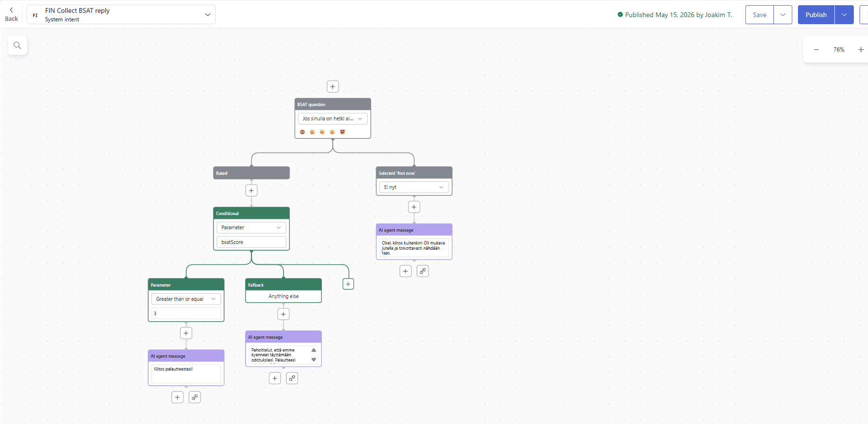Add a step below Greater than or equal parameter
Viewport: 868px width, 424px height.
pos(186,333)
